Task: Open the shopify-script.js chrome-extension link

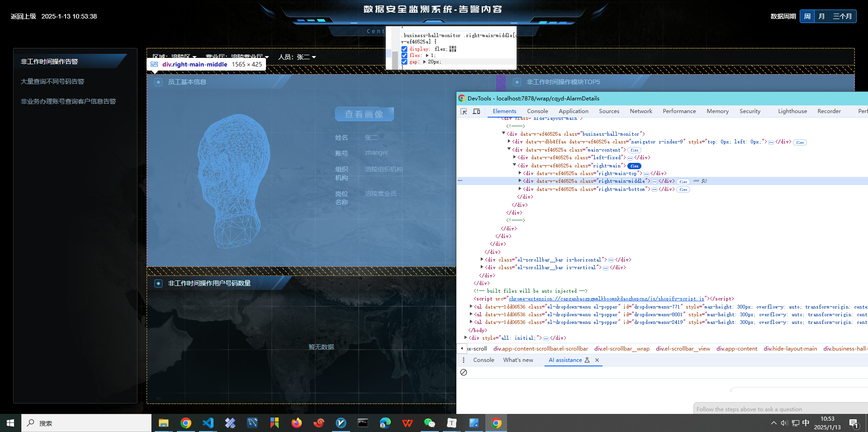Action: (607, 299)
